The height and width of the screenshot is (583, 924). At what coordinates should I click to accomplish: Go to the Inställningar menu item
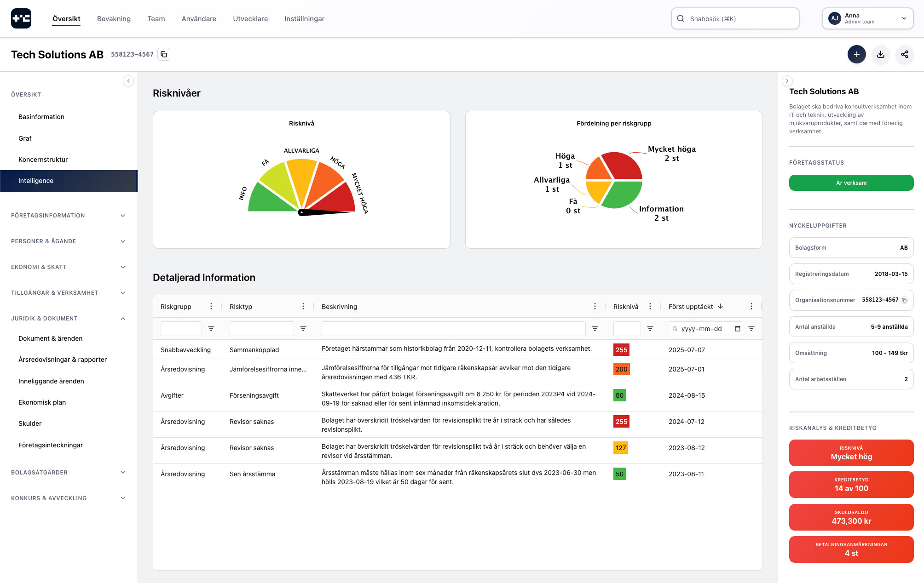click(x=304, y=18)
